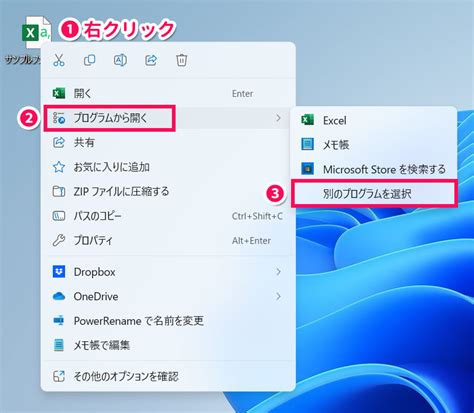Viewport: 474px width, 413px height.
Task: Click the Copy icon in menu toolbar
Action: [x=89, y=60]
